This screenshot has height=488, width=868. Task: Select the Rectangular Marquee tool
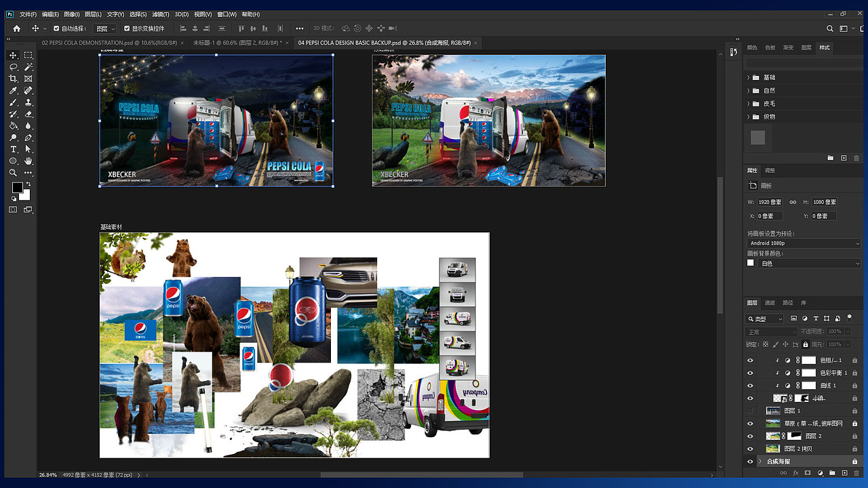28,55
